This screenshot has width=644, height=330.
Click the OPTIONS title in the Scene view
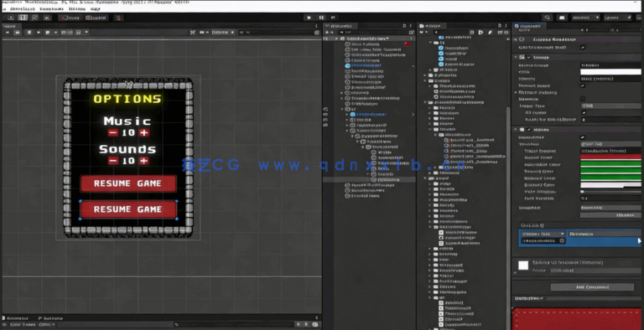click(127, 99)
